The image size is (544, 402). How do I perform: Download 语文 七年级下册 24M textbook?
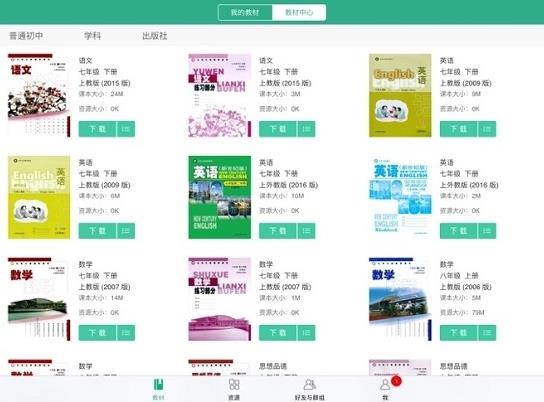pyautogui.click(x=97, y=129)
